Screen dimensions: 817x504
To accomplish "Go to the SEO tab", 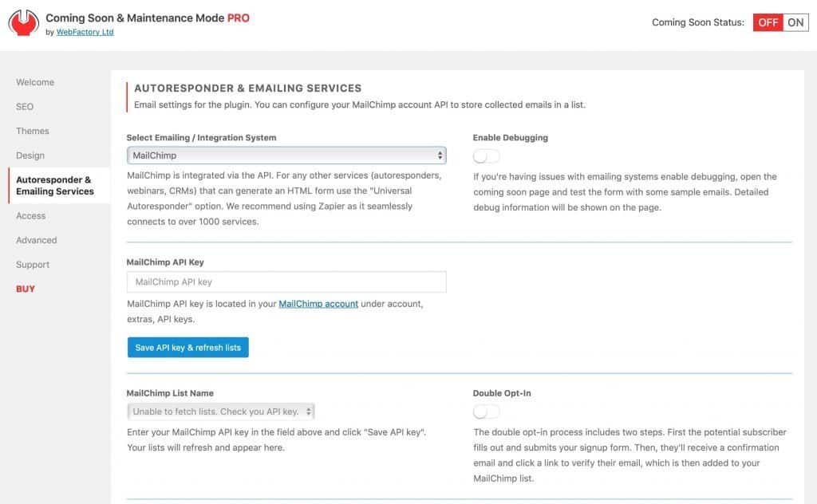I will tap(25, 107).
